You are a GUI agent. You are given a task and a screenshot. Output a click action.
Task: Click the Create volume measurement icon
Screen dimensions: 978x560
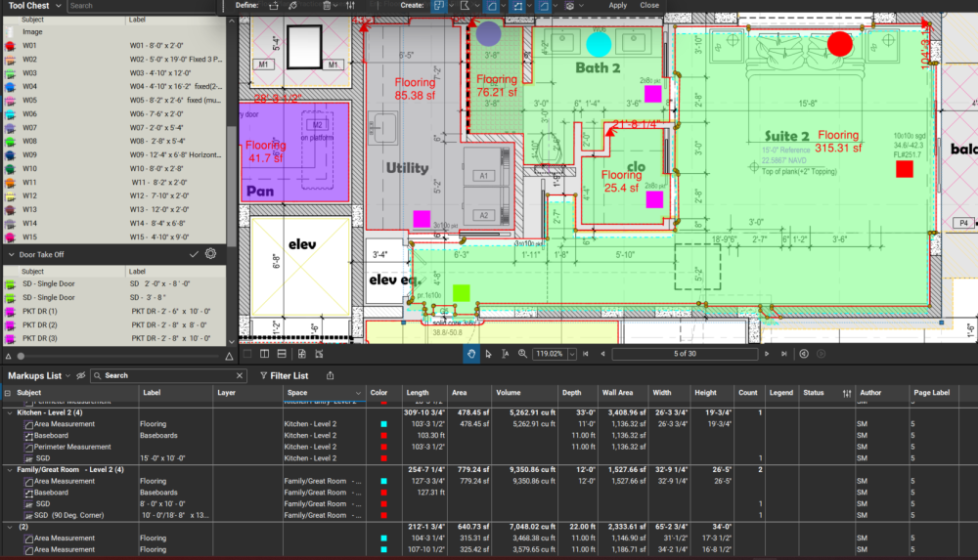point(544,6)
